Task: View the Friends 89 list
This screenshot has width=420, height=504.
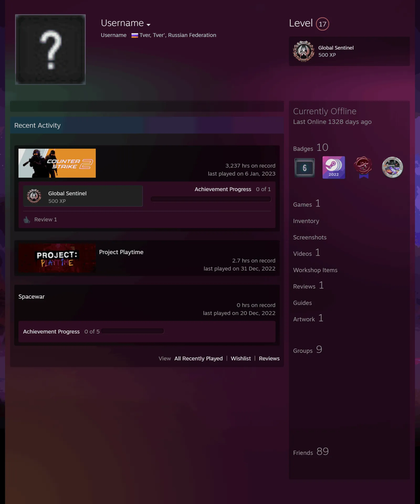Action: click(x=311, y=452)
